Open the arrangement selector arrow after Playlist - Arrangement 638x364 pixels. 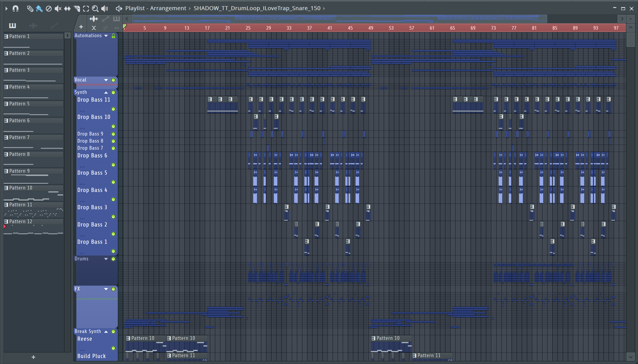click(x=190, y=8)
